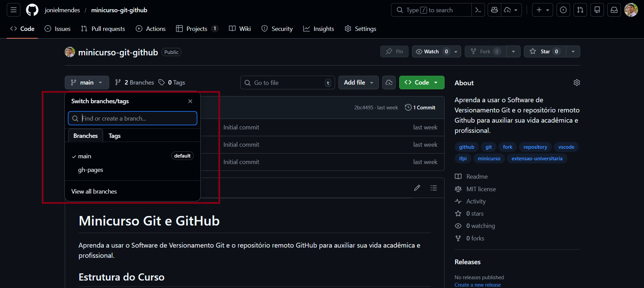Focus the Go to file search field
This screenshot has height=288, width=644.
[288, 83]
